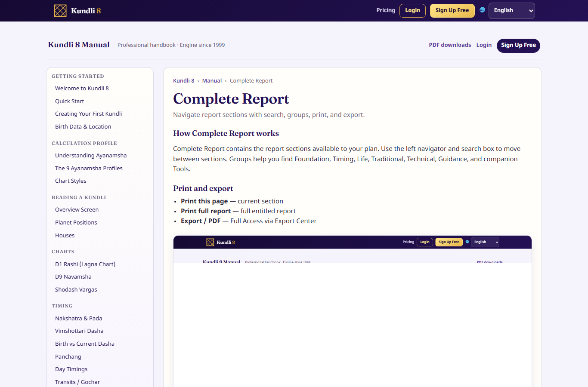Click the Kundli 8 Manual title
Image resolution: width=588 pixels, height=387 pixels.
(79, 45)
